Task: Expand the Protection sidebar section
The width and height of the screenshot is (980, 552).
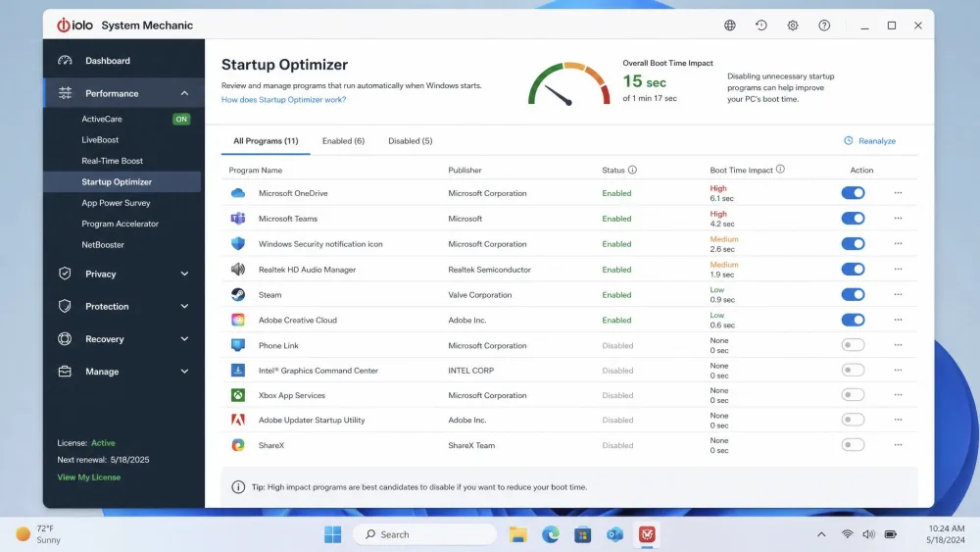Action: [x=184, y=306]
